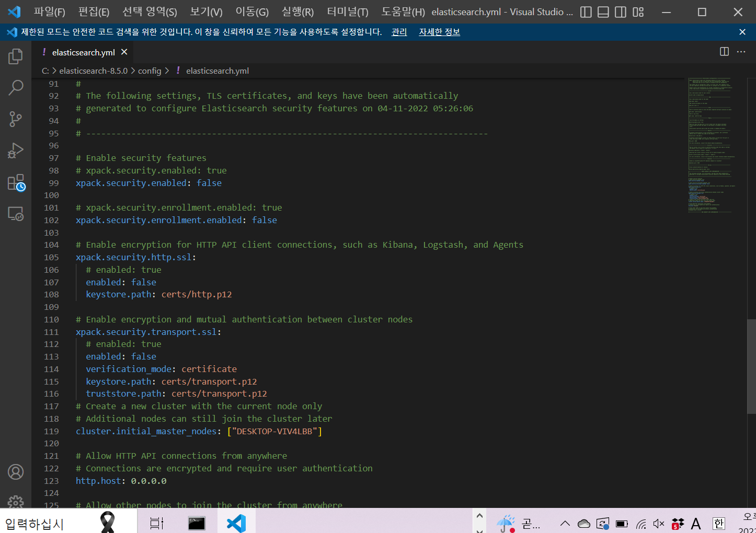Click the Visual Studio Code logo icon
Screen dimensions: 756x533
[x=14, y=11]
